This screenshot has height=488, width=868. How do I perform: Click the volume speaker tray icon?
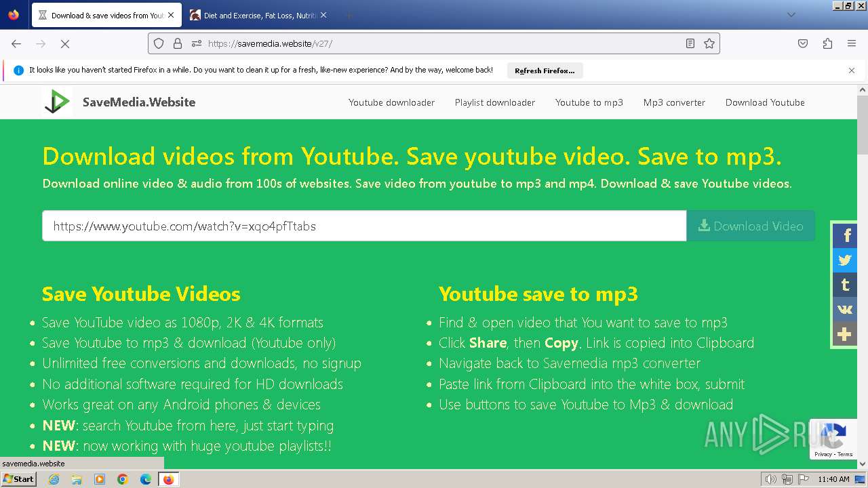click(771, 479)
